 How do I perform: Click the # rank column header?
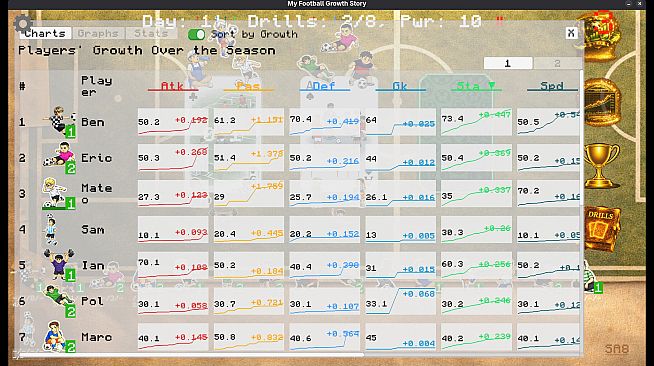click(22, 86)
